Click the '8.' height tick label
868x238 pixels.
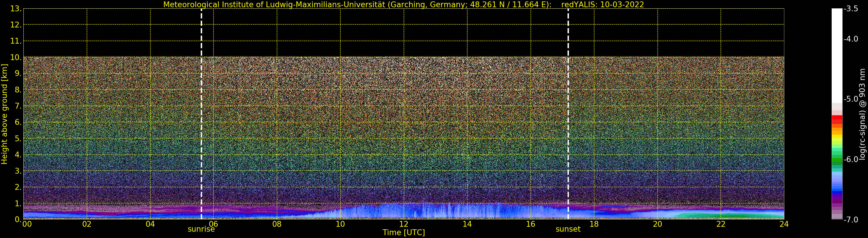(18, 90)
